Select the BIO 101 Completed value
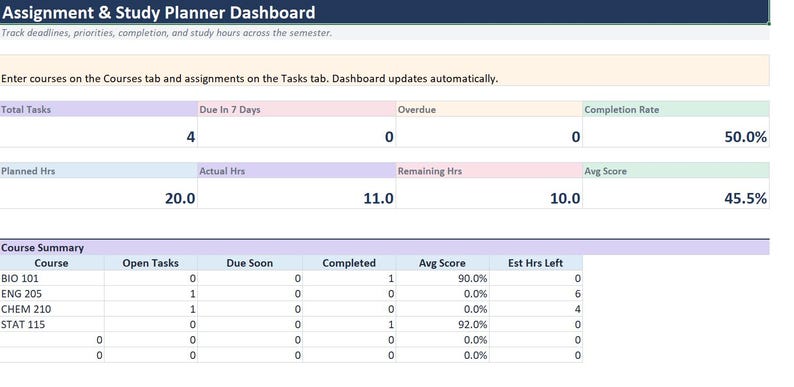The height and width of the screenshot is (387, 794). click(x=349, y=278)
